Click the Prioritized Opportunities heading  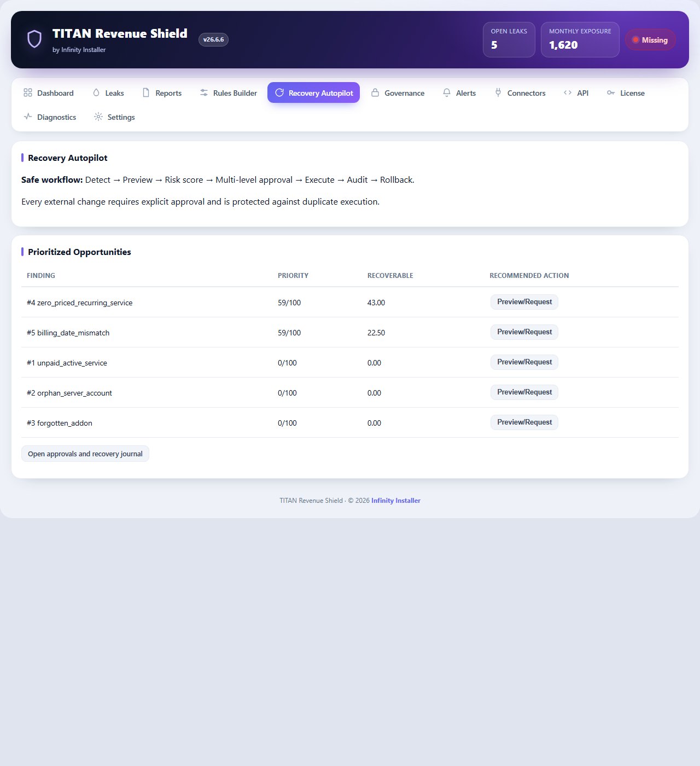click(x=79, y=252)
